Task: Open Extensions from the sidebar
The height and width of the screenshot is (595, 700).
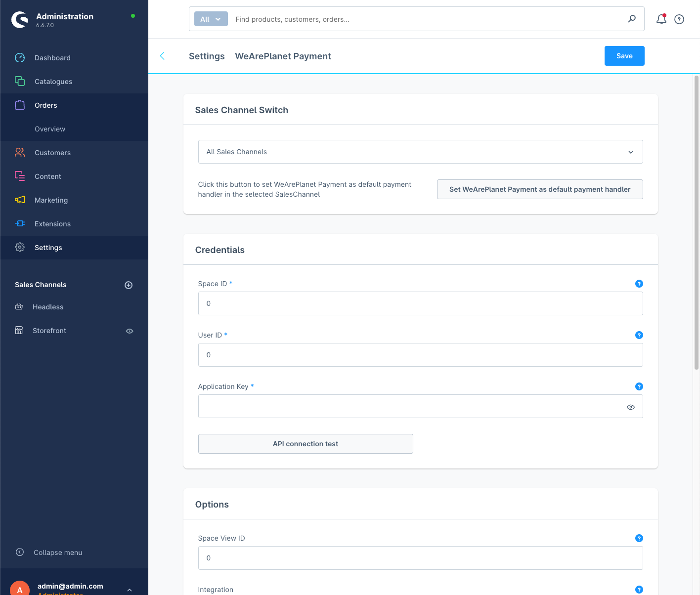Action: 20,223
